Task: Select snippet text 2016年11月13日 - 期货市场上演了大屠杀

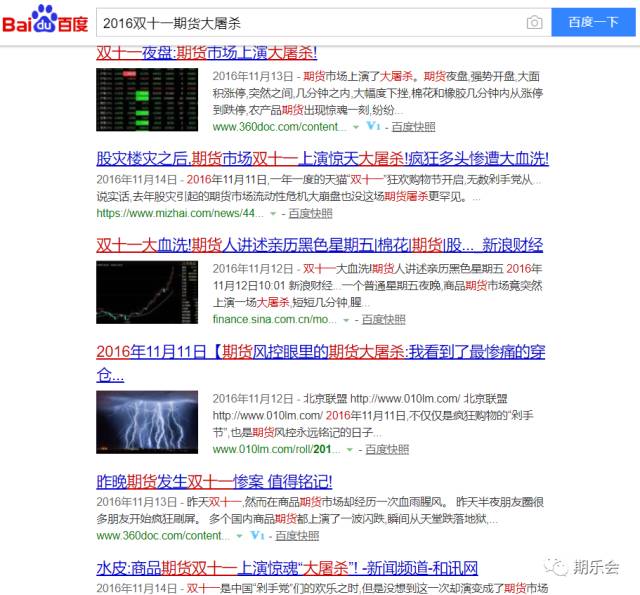Action: click(313, 76)
